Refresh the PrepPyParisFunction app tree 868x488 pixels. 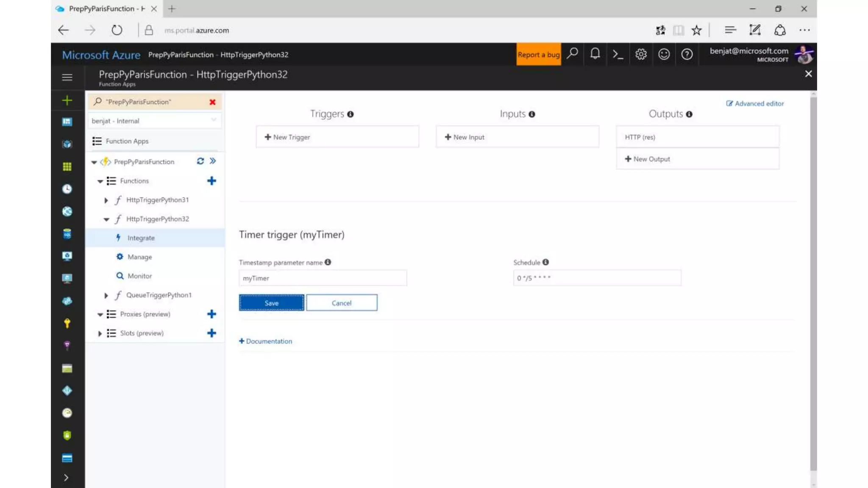(200, 161)
